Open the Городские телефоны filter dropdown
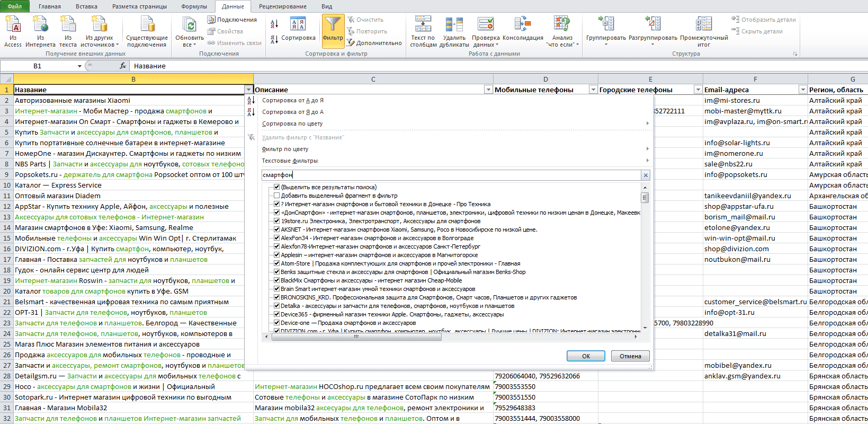Viewport: 868px width, 424px height. pyautogui.click(x=698, y=90)
